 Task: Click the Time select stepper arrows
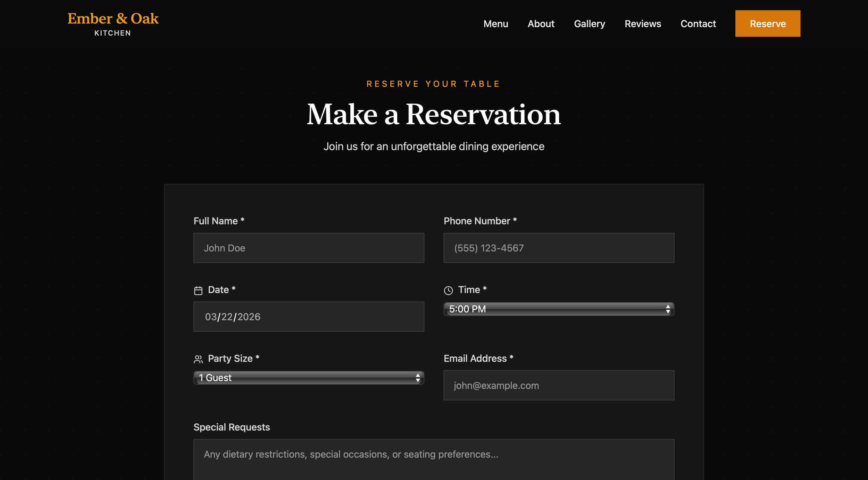coord(668,309)
